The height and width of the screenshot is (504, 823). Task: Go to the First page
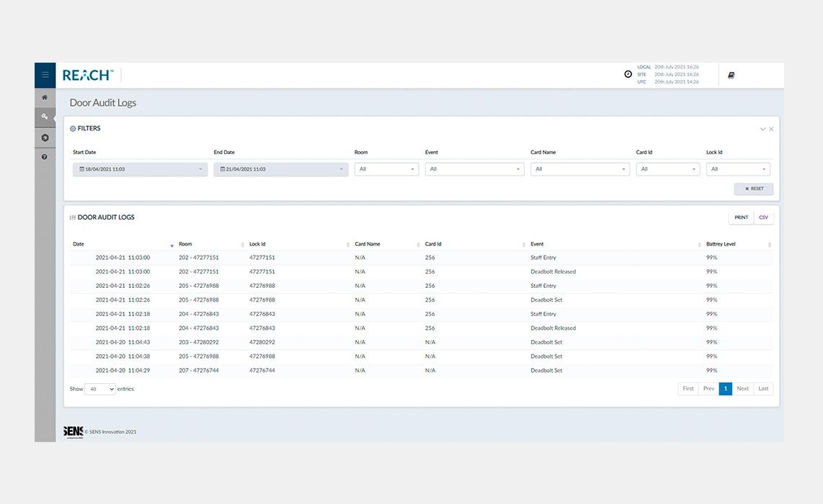coord(688,389)
